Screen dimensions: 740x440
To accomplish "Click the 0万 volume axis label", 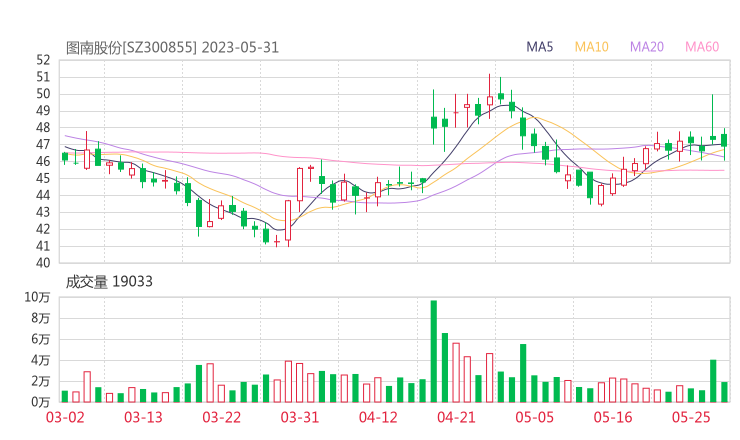I will (41, 402).
